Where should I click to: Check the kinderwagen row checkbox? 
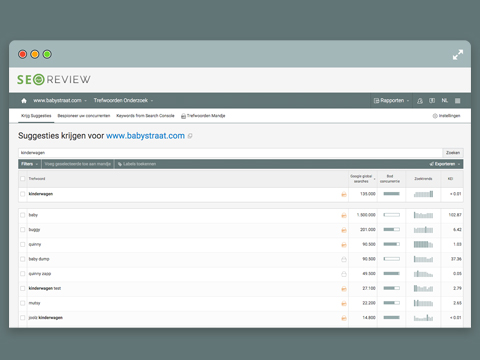(23, 194)
